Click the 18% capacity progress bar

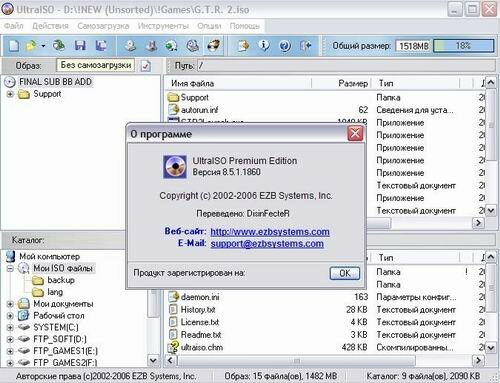coord(464,46)
